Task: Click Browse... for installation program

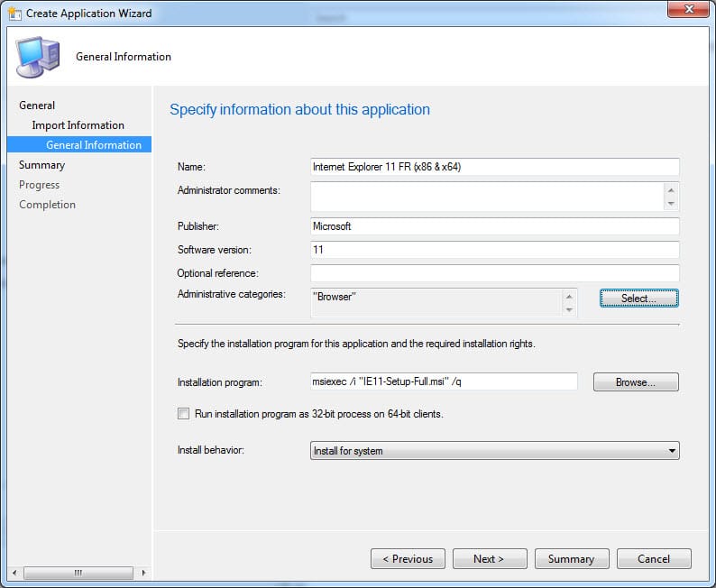Action: click(x=636, y=382)
